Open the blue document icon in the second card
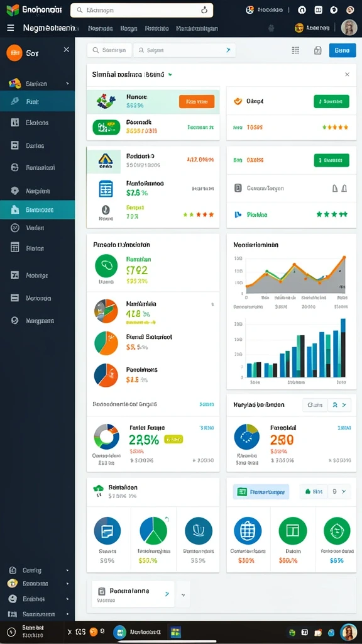The height and width of the screenshot is (644, 362). [106, 189]
